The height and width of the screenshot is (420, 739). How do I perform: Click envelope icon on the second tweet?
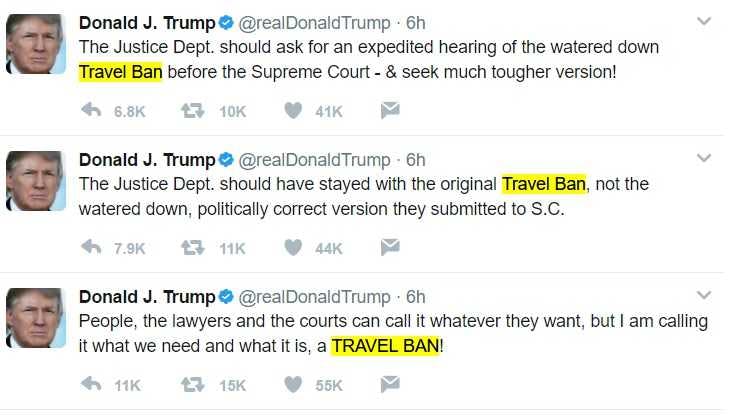coord(390,247)
